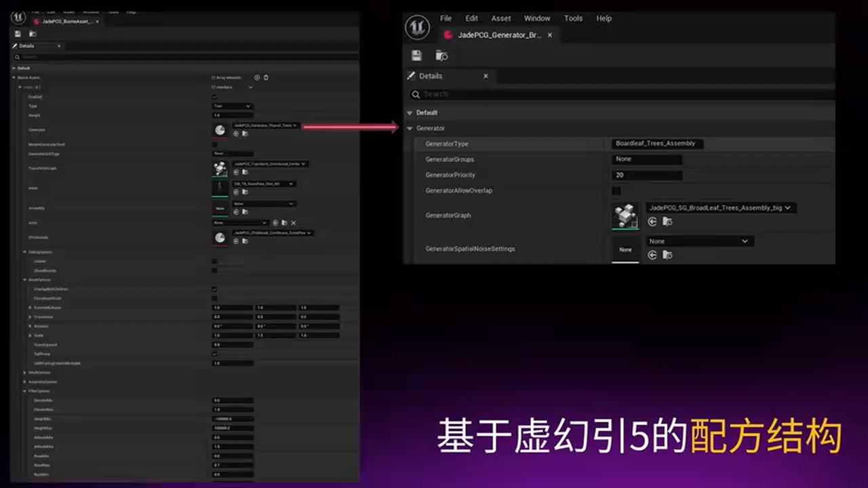Open the JadePCG_SG_BroadLeaf_Trees_Assembly_big asset dropdown
This screenshot has width=868, height=488.
click(x=718, y=208)
